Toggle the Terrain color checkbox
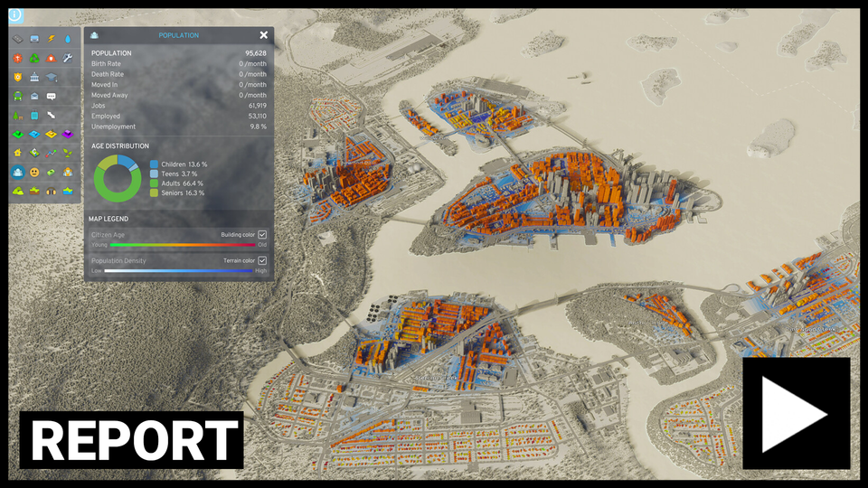The width and height of the screenshot is (868, 488). coord(262,260)
